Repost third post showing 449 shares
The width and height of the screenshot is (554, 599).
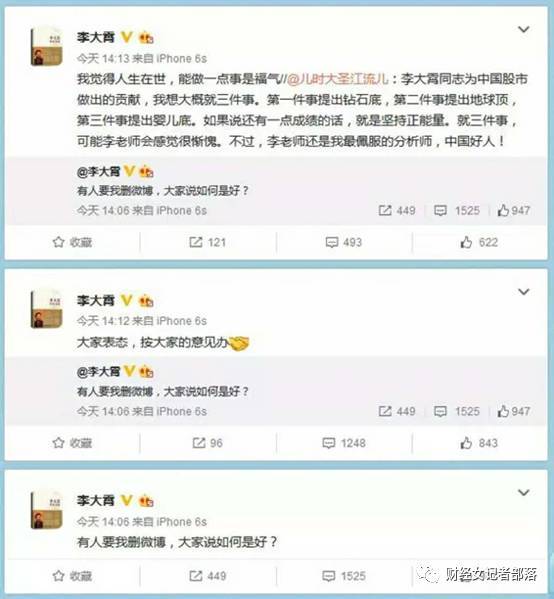click(x=207, y=576)
